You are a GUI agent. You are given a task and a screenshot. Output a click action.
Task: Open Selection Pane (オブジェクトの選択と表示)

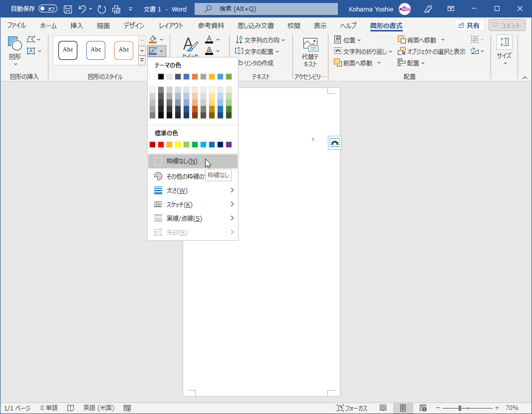tap(432, 51)
